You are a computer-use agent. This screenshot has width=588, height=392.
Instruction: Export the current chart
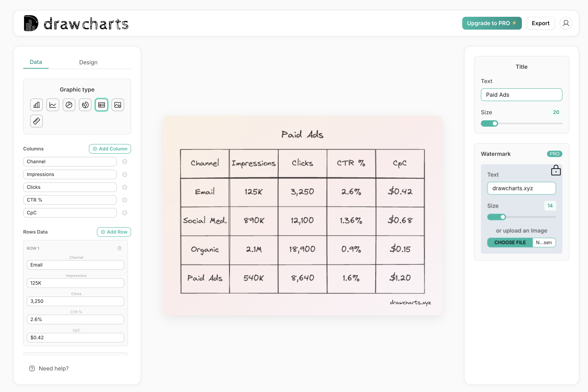point(540,23)
